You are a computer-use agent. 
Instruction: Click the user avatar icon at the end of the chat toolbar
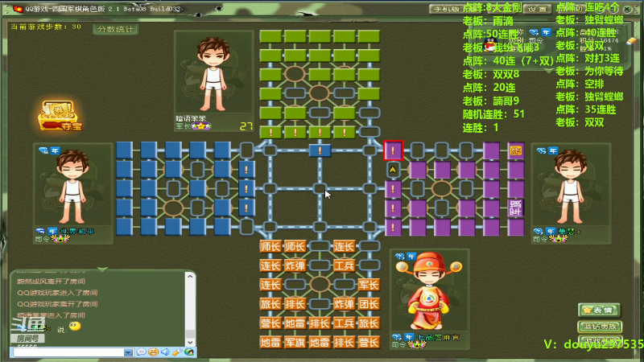(189, 352)
